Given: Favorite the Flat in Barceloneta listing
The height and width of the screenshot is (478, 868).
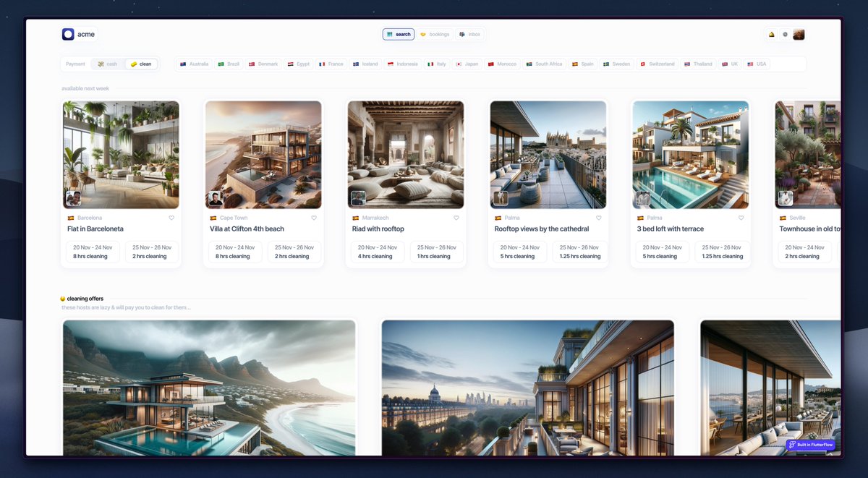Looking at the screenshot, I should click(x=171, y=218).
